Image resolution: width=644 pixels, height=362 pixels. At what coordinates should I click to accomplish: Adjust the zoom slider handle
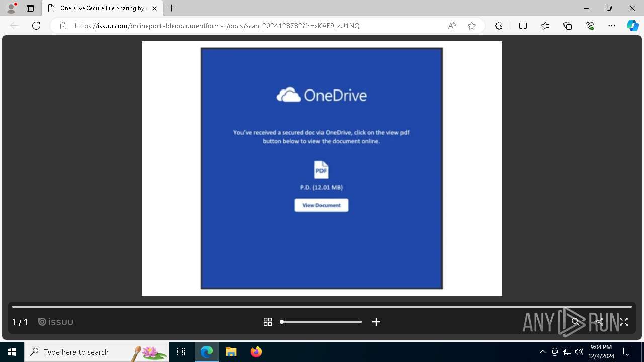282,322
